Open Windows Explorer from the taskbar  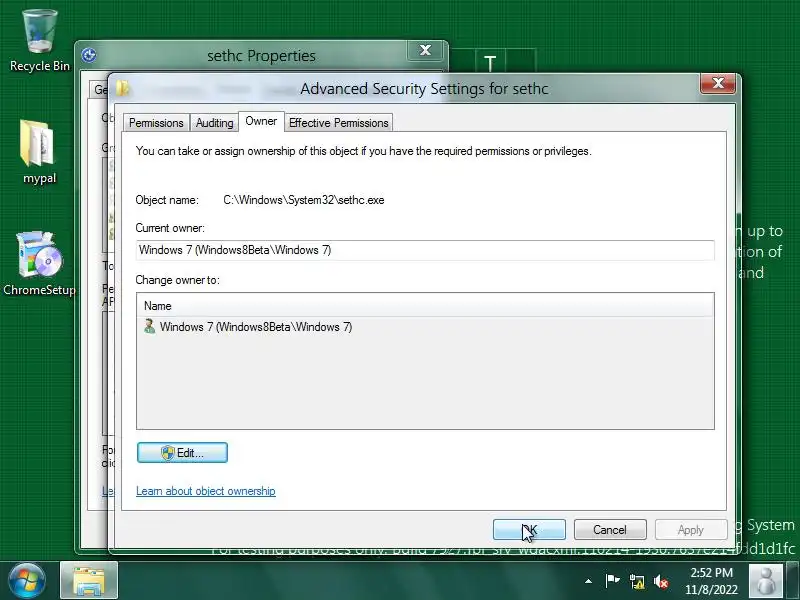pos(89,580)
